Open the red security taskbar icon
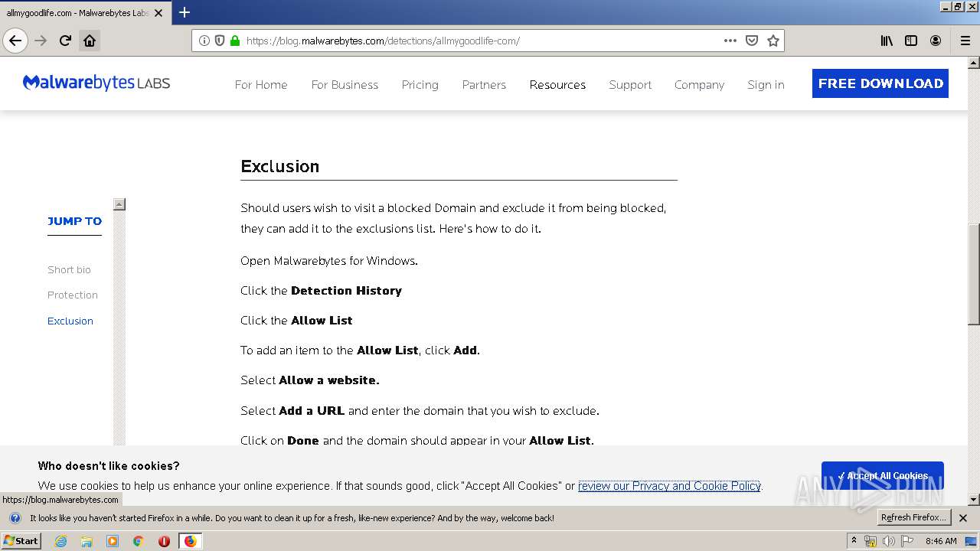Screen dimensions: 980x551 [164, 541]
